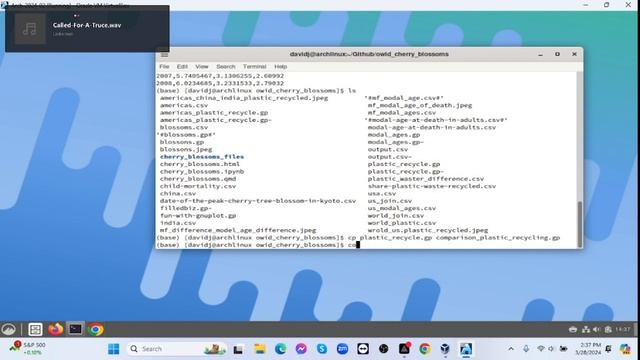Open the 2:37 PM date and time flyout
The width and height of the screenshot is (640, 360).
588,349
